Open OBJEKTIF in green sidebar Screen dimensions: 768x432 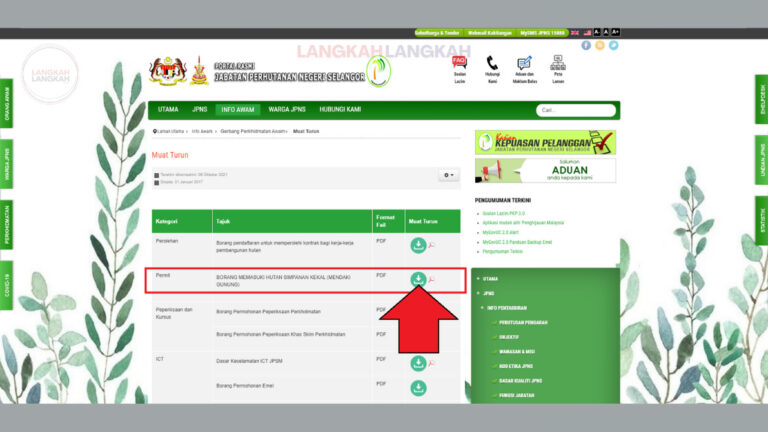point(509,337)
